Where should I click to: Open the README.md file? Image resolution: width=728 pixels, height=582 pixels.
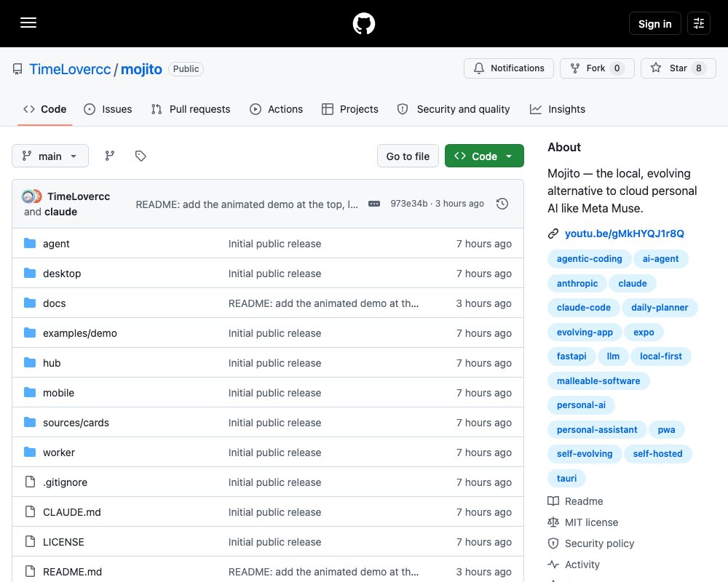(72, 572)
